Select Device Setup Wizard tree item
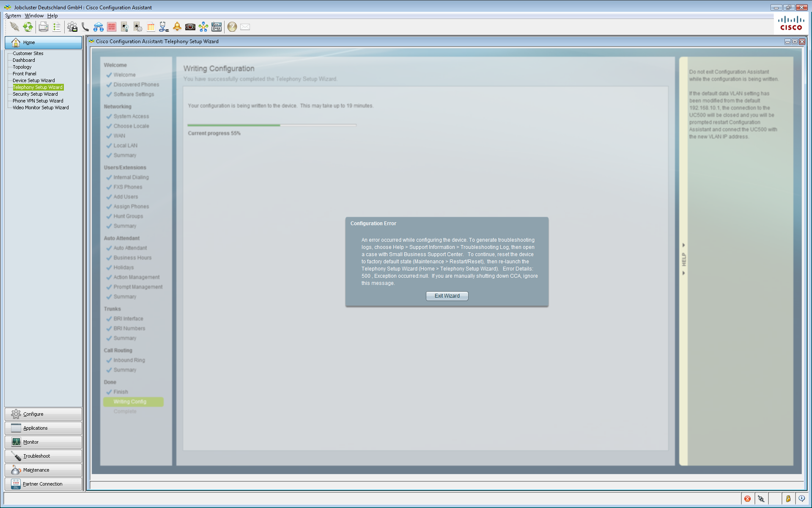 pos(34,80)
